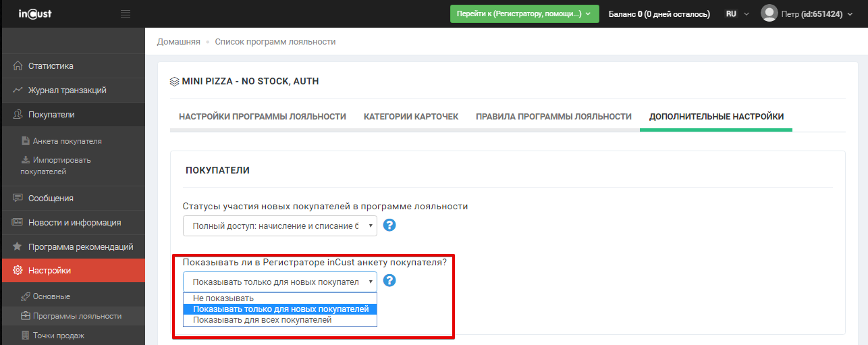
Task: Click the Статусы участия новых покупателей label
Action: [x=325, y=207]
